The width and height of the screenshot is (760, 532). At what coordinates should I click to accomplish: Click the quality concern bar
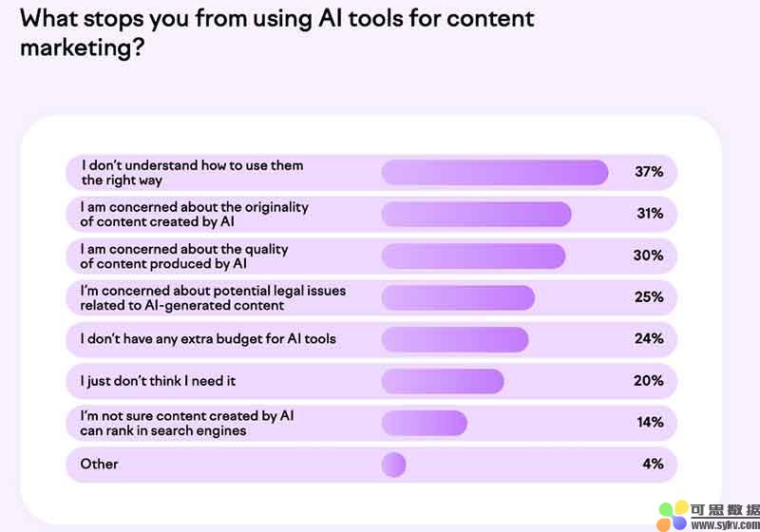[x=473, y=256]
